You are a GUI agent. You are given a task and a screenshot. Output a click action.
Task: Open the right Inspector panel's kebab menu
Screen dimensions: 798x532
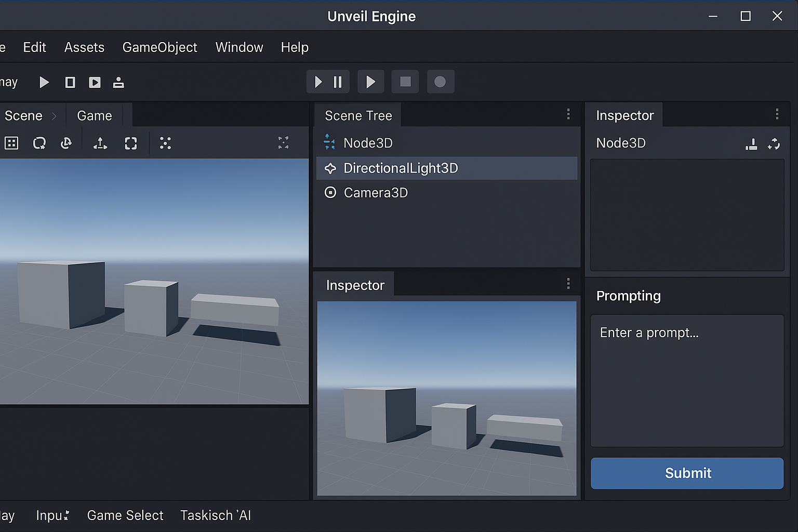777,114
